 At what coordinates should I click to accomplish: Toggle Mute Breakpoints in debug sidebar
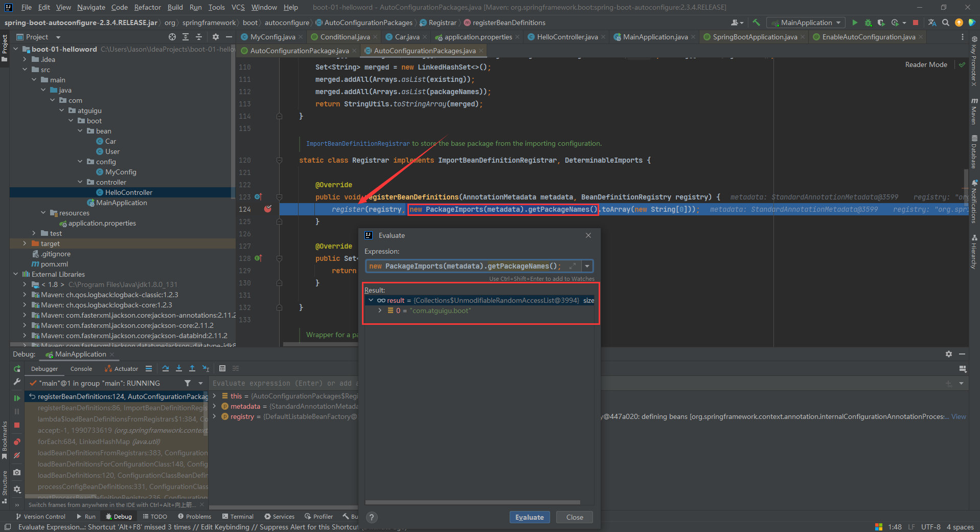click(x=17, y=455)
